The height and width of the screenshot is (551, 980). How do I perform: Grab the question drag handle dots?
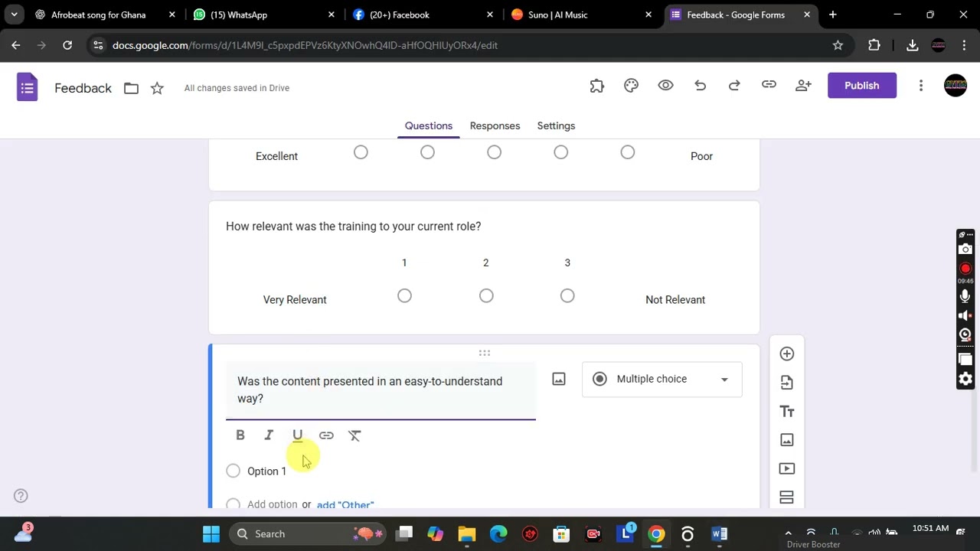coord(485,353)
